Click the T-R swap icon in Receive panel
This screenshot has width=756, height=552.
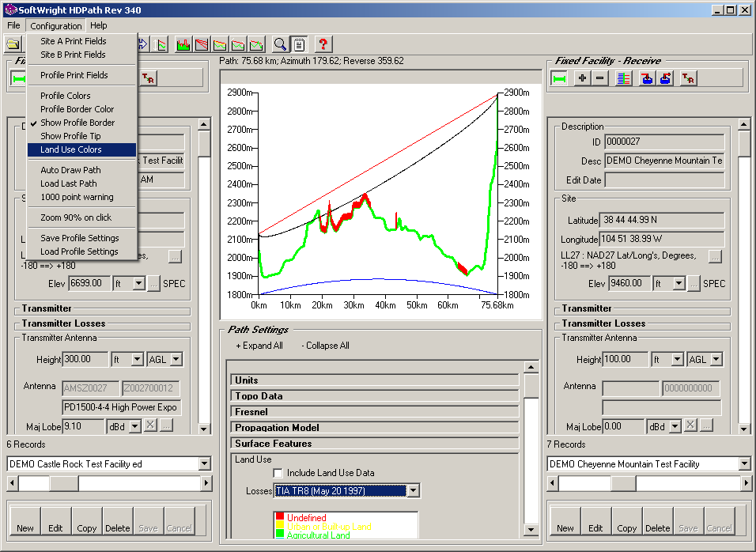(x=688, y=78)
